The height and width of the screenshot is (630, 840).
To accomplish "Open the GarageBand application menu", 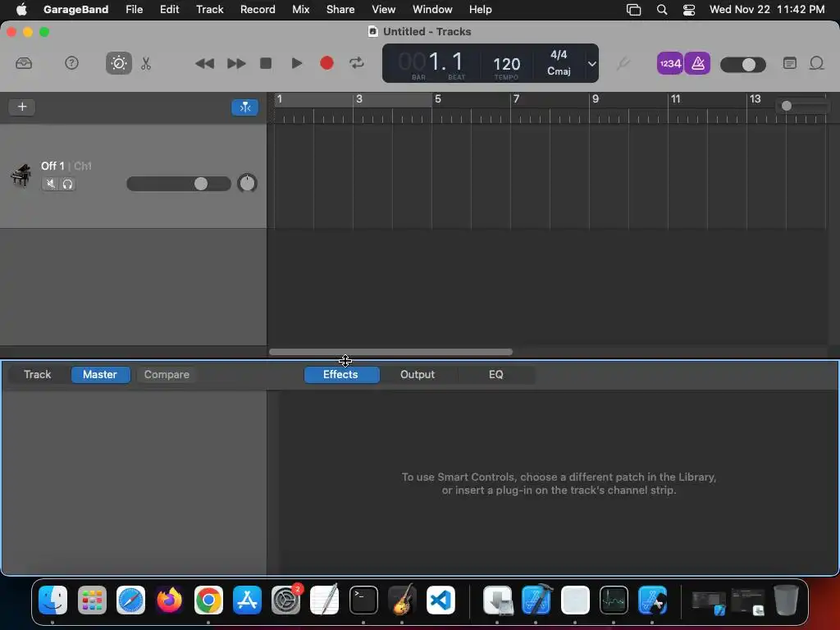I will [75, 9].
